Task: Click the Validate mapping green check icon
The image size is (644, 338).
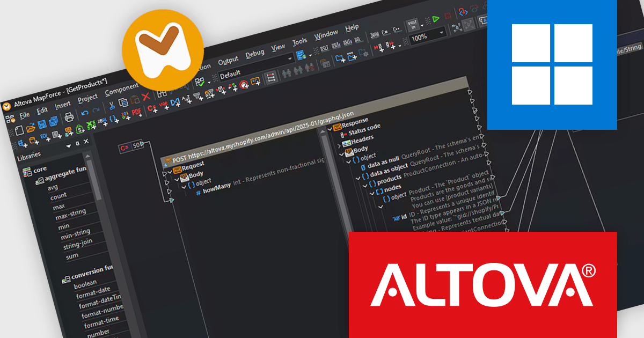Action: coord(200,83)
